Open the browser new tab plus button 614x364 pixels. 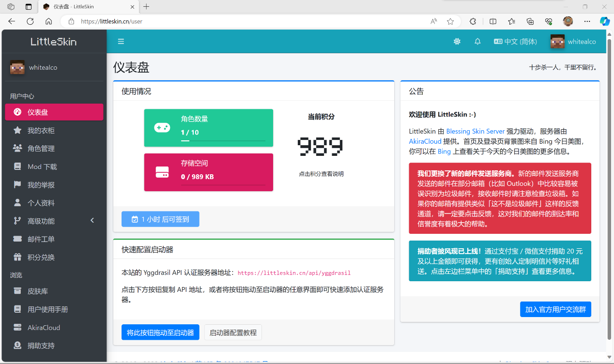click(x=146, y=7)
